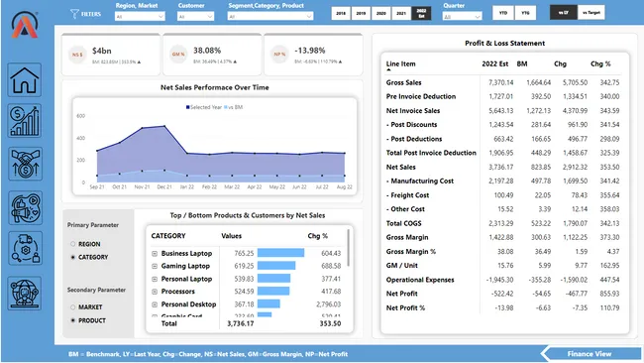644x363 pixels.
Task: Click the Gross Sales line item
Action: [403, 82]
